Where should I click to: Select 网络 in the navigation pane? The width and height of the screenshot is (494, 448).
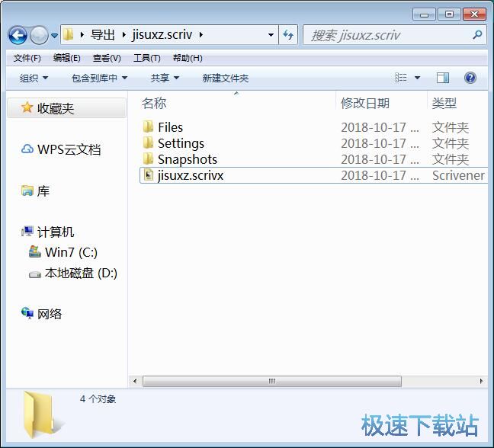coord(50,314)
